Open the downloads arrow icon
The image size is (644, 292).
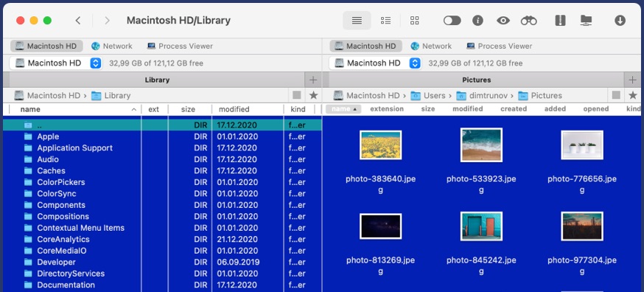pyautogui.click(x=620, y=21)
